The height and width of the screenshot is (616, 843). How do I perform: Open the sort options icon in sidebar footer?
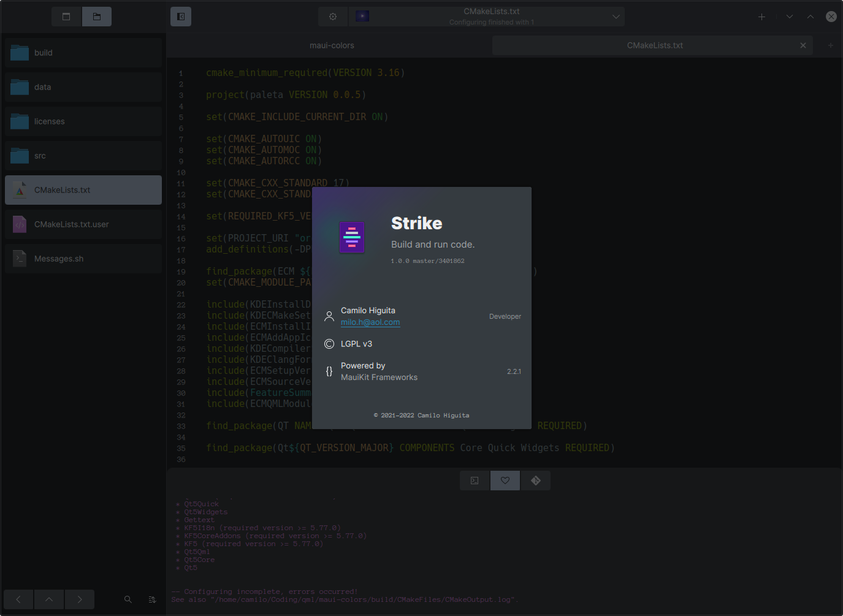(x=152, y=599)
